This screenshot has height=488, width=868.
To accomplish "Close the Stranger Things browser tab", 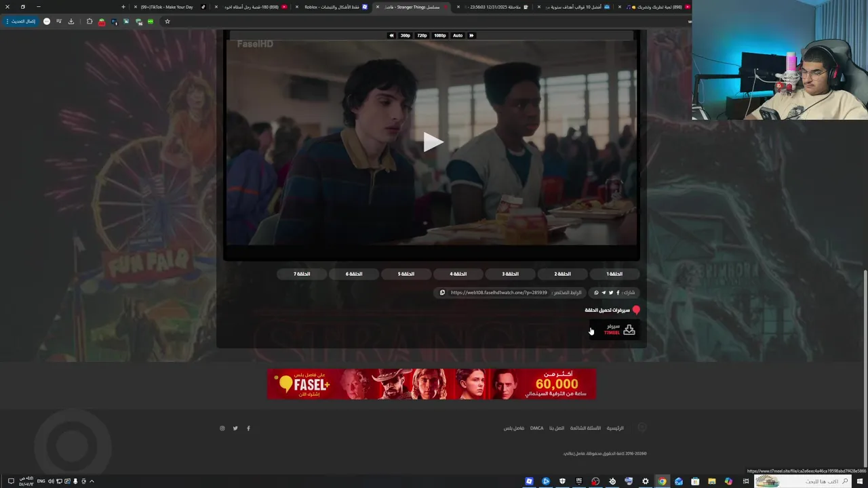I will (378, 7).
